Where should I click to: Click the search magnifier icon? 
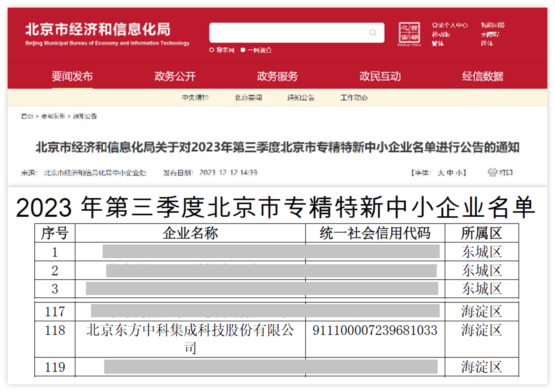(373, 33)
